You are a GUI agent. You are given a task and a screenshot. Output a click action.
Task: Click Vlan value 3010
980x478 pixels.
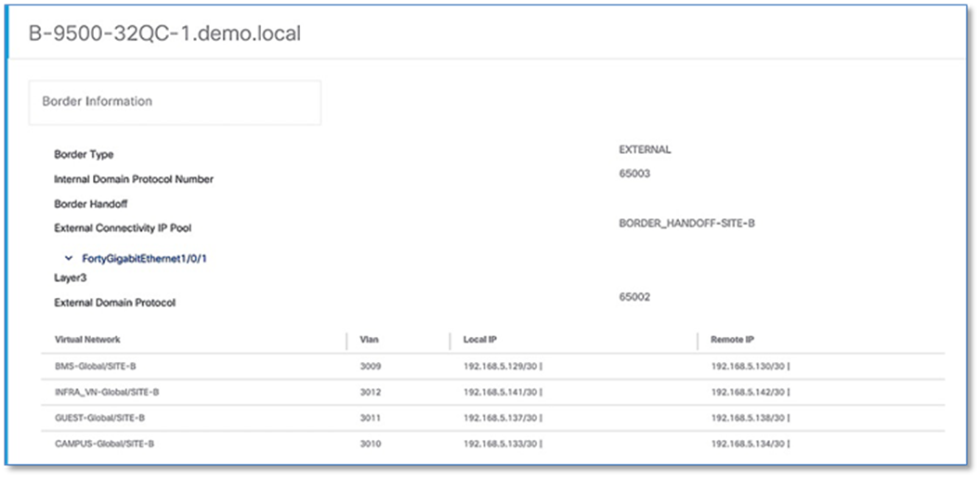click(x=371, y=444)
